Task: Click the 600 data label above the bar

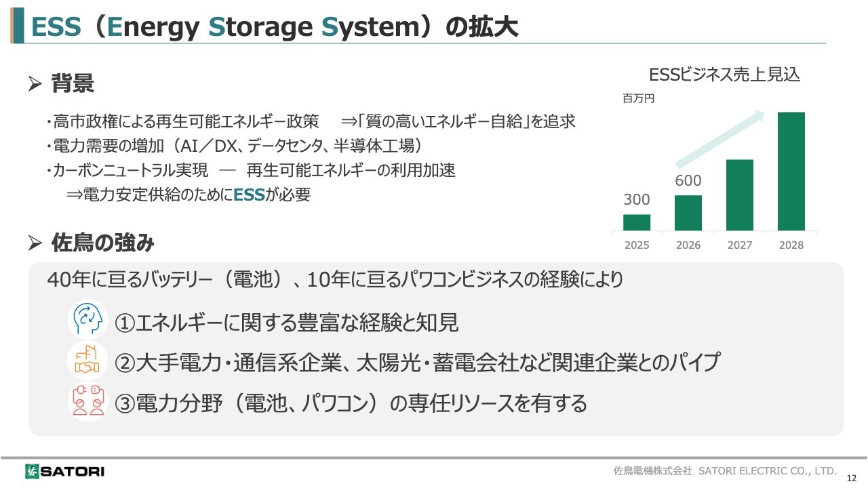Action: pyautogui.click(x=688, y=181)
